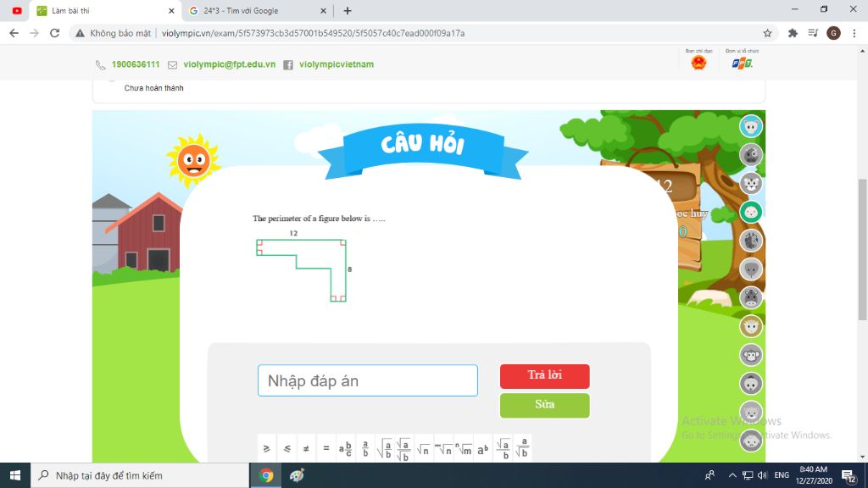868x488 pixels.
Task: Click the Trả lời answer button
Action: (x=545, y=375)
